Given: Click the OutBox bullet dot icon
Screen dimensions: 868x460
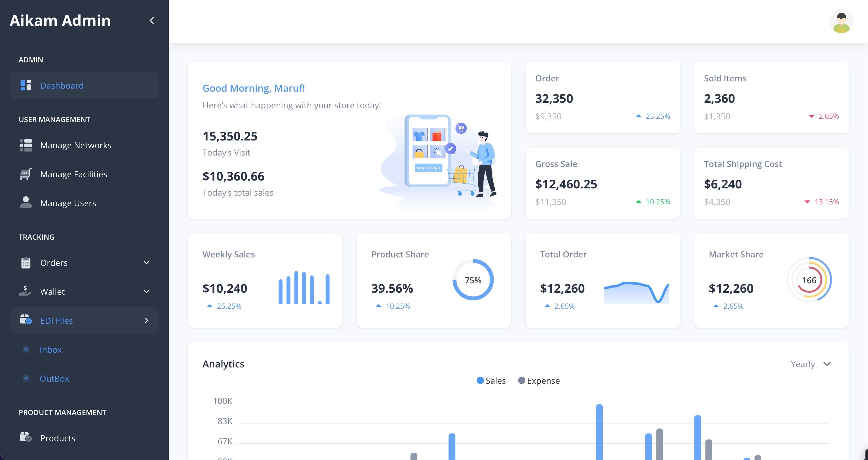Looking at the screenshot, I should (x=26, y=378).
